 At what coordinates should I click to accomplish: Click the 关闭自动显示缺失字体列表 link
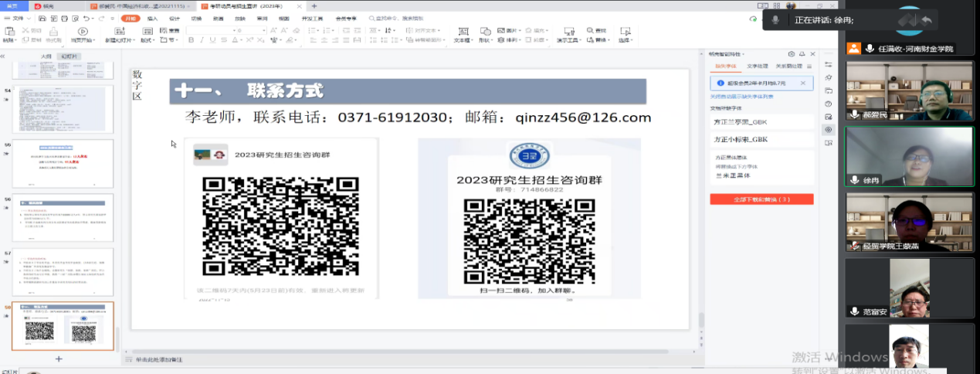click(x=741, y=97)
